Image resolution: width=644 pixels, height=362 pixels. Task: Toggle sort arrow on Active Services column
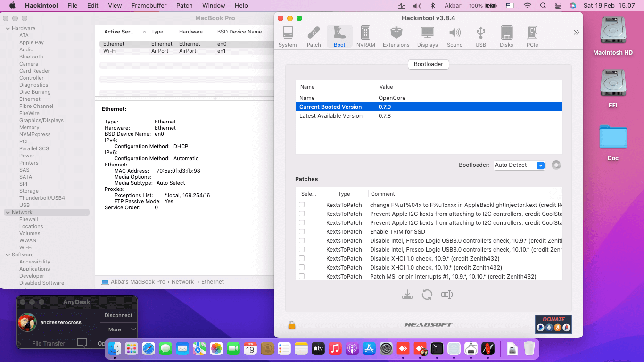pos(144,32)
